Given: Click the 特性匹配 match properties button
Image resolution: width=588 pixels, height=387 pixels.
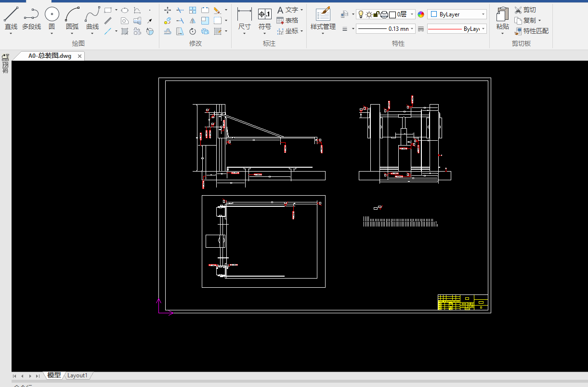Looking at the screenshot, I should (531, 31).
